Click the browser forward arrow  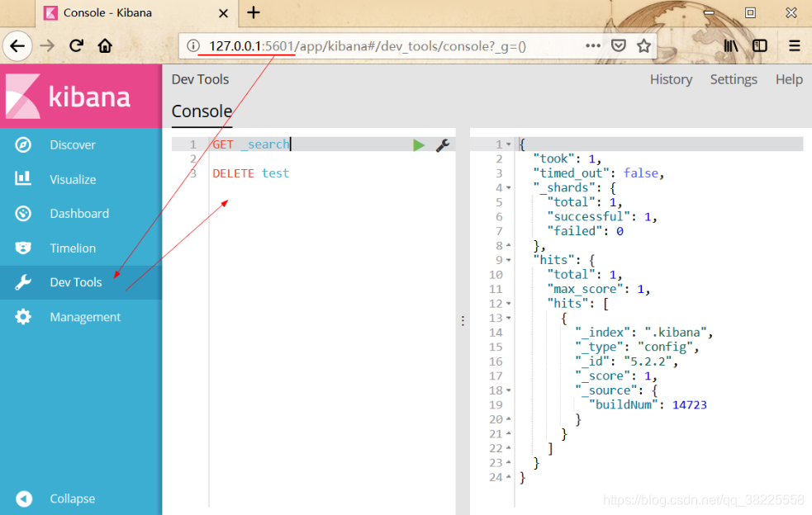[47, 46]
